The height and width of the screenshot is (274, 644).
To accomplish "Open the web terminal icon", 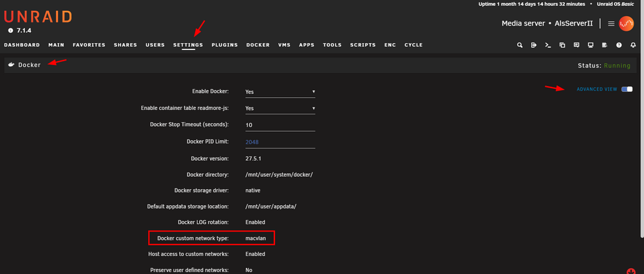I will point(548,45).
